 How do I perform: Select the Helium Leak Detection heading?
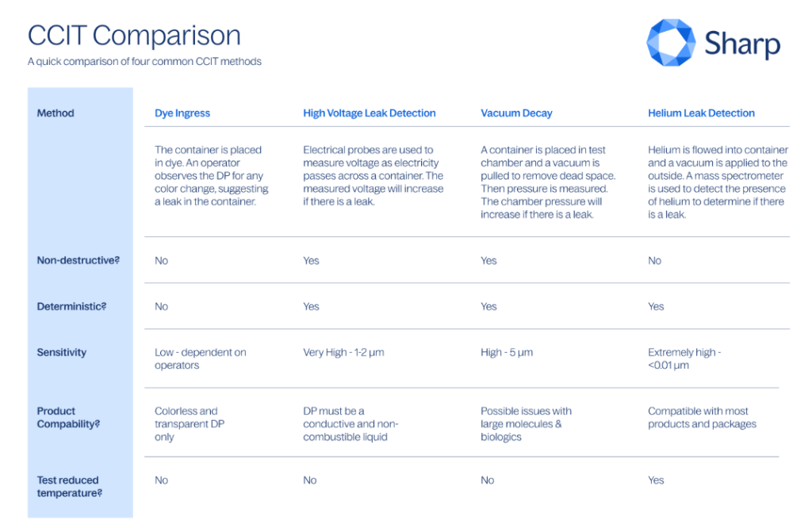coord(701,113)
